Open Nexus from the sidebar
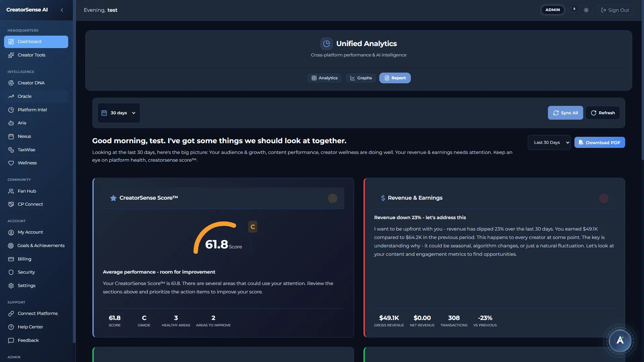The height and width of the screenshot is (362, 644). point(24,136)
